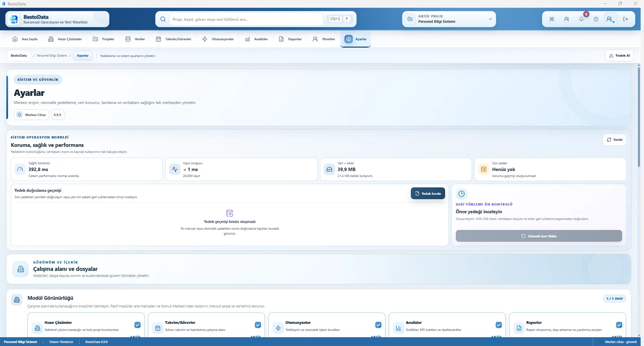Viewport: 644px width, 346px height.
Task: Click the Yedek Al button
Action: (x=620, y=56)
